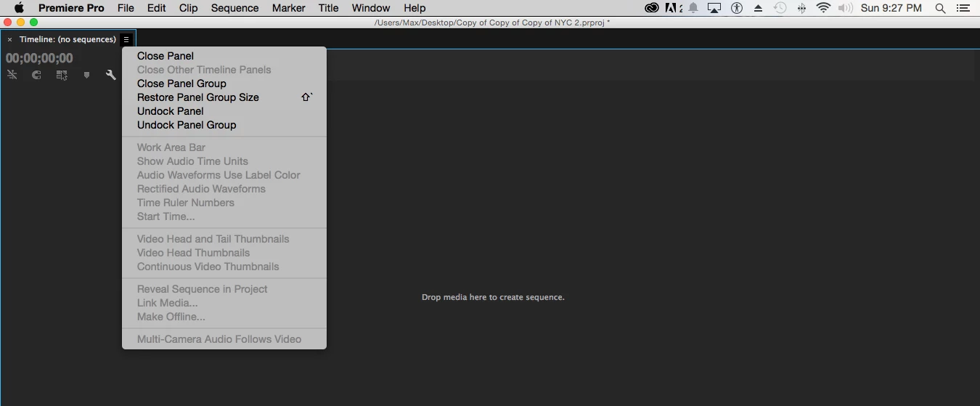Open the Wi-Fi status menu

click(x=823, y=8)
